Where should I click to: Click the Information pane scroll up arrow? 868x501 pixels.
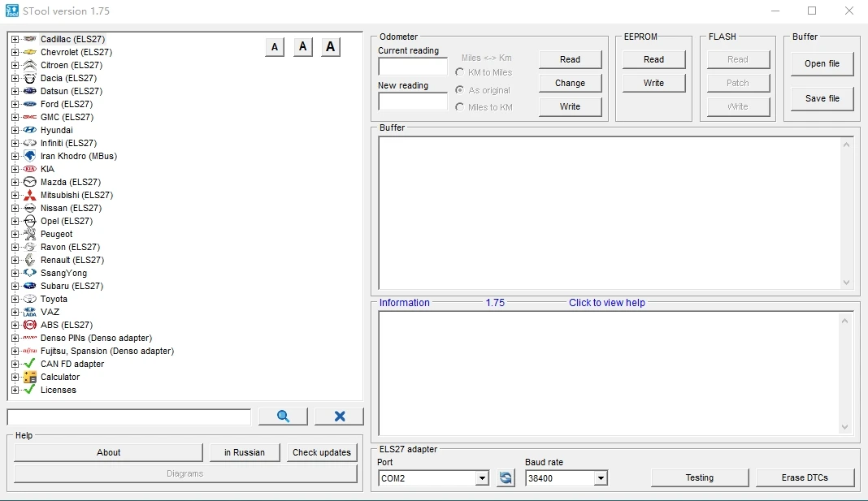(x=844, y=321)
